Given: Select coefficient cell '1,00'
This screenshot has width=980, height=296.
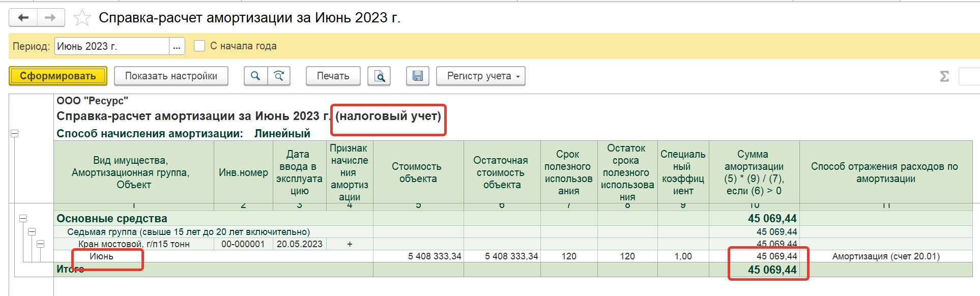Looking at the screenshot, I should click(x=683, y=256).
